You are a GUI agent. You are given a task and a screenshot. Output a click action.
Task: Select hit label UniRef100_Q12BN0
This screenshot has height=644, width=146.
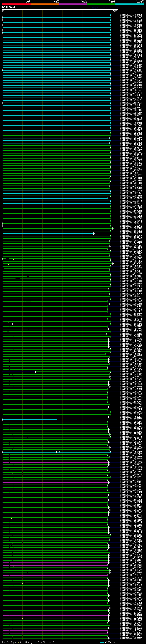click(x=131, y=535)
